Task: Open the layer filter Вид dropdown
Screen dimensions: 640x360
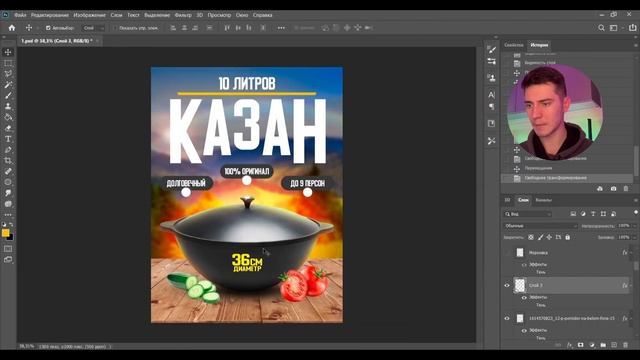Action: [x=528, y=214]
